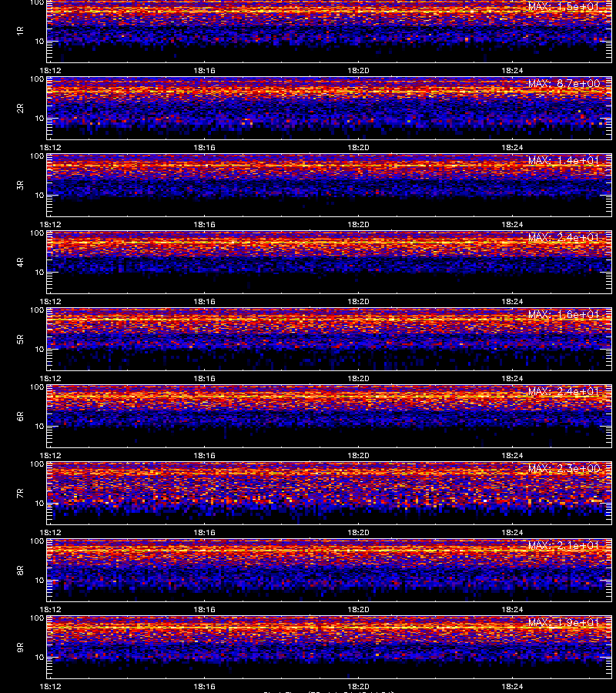The width and height of the screenshot is (616, 693).
Task: Click the 9R spectrogram plot area
Action: point(330,647)
